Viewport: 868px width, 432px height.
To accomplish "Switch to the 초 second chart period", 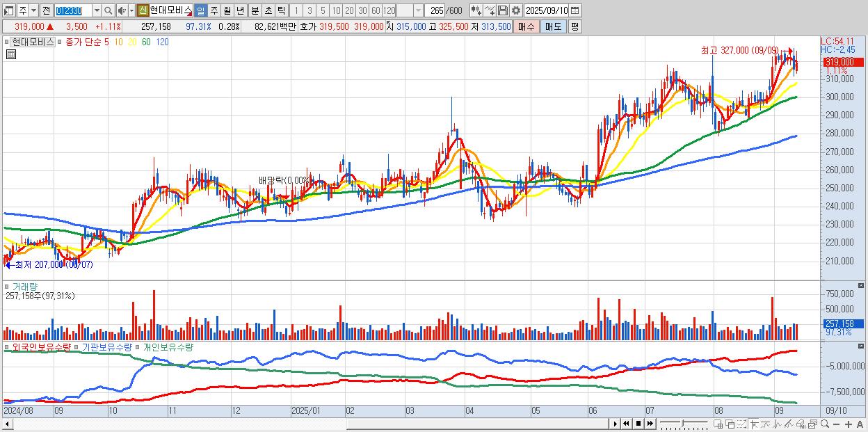I will coord(268,10).
